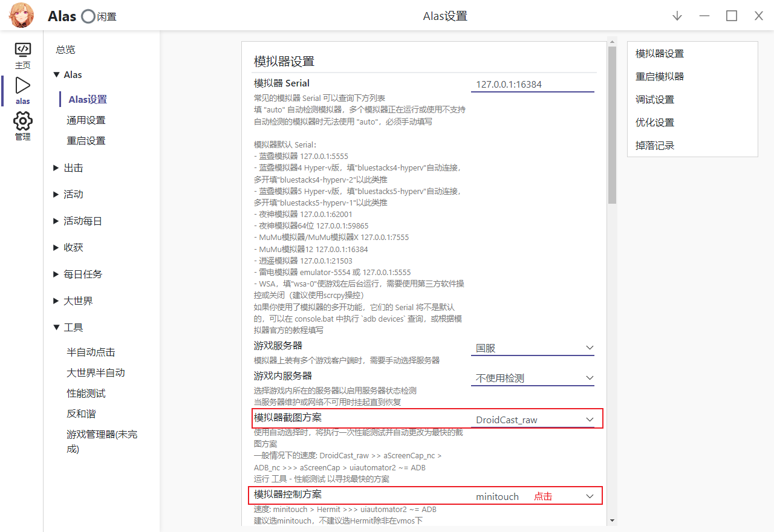Open the 游戏服务器 dropdown showing 国服
The height and width of the screenshot is (532, 774).
point(532,348)
